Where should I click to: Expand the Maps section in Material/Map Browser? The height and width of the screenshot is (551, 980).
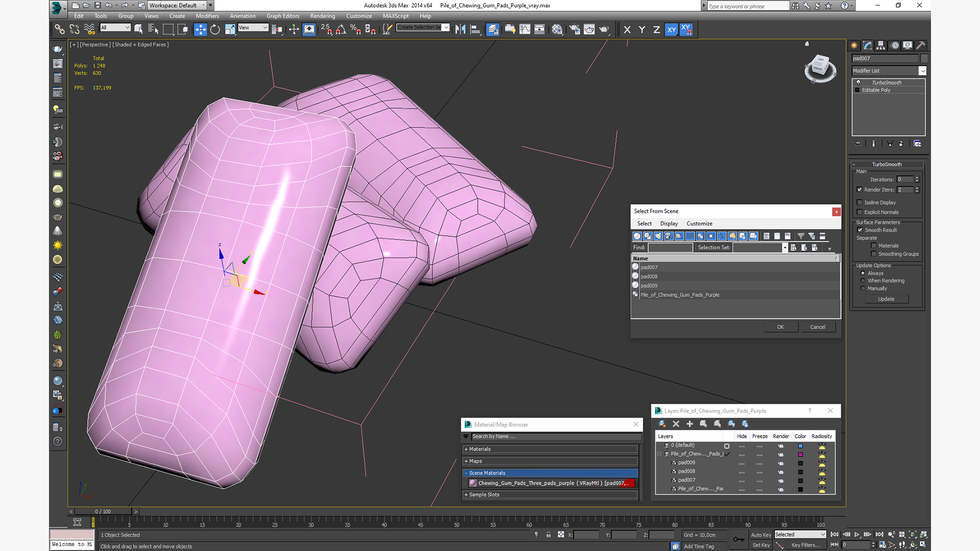[x=551, y=461]
